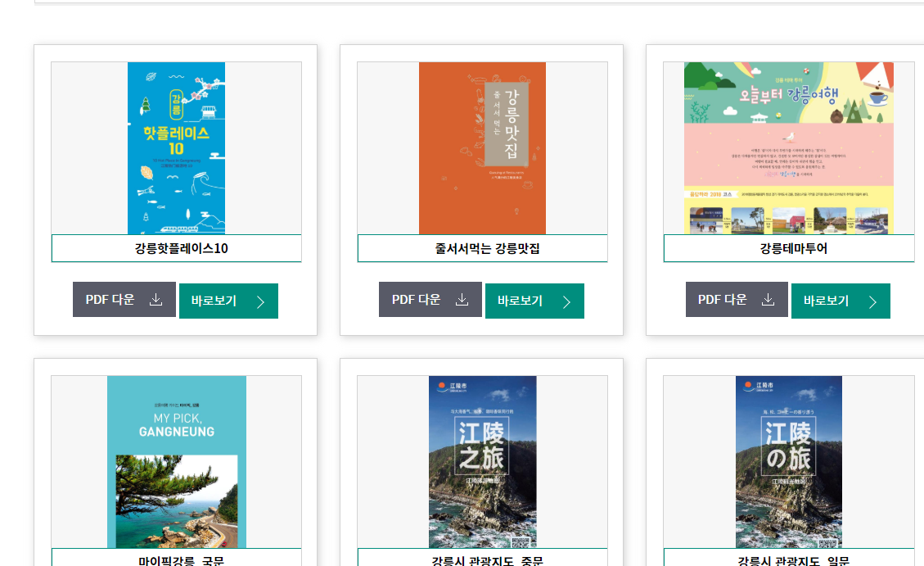The image size is (924, 566).
Task: Download the 줄서서먹는 강릉맛집 PDF
Action: [x=430, y=300]
